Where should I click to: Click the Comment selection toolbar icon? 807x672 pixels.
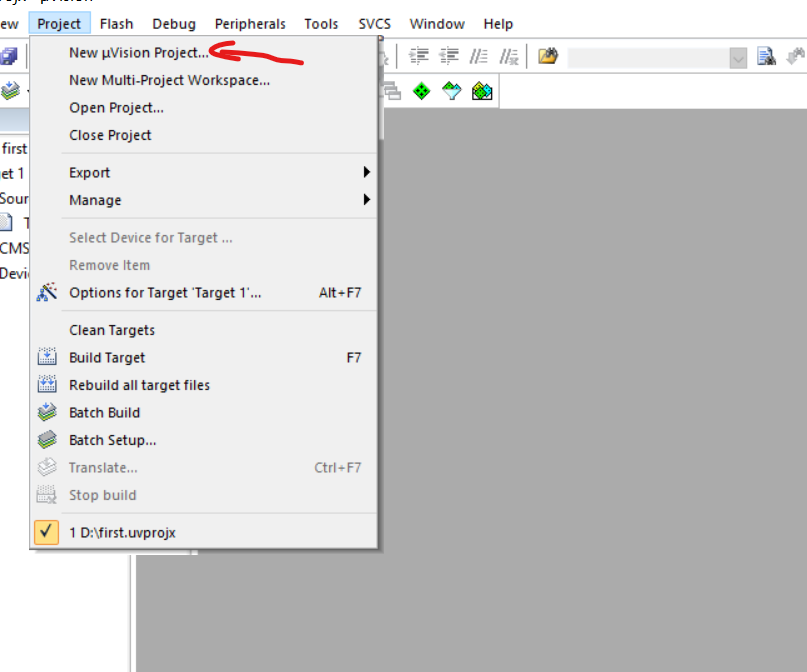click(478, 56)
